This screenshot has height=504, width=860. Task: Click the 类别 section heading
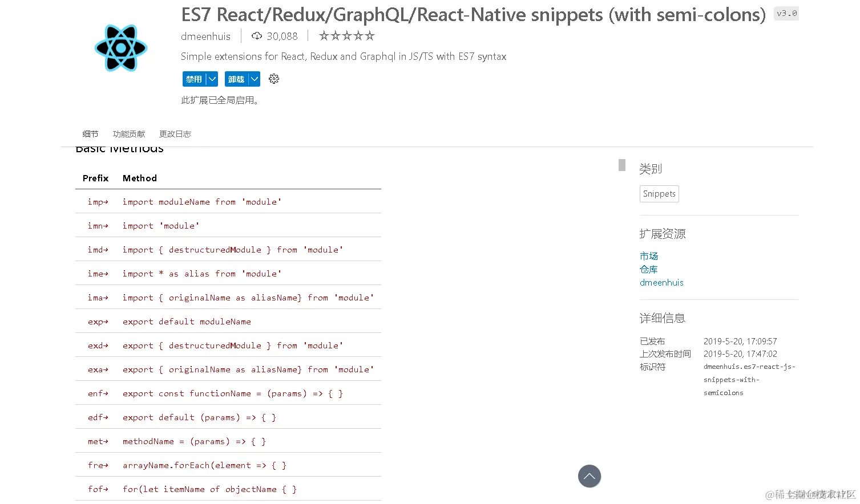point(651,169)
